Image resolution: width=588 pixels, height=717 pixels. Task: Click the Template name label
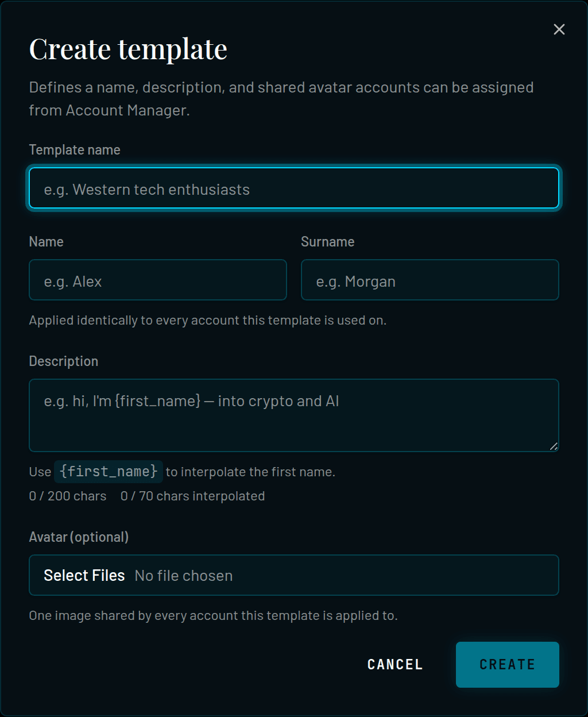75,150
